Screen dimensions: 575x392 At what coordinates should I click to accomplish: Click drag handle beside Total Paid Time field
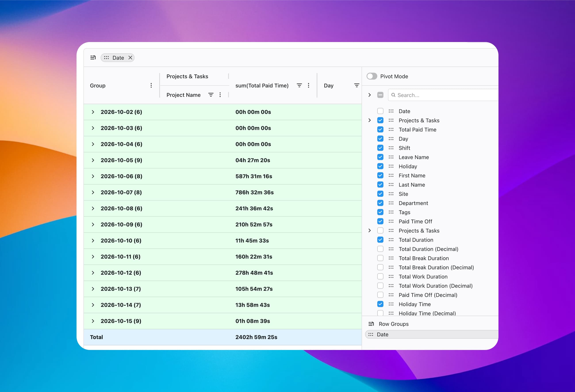[391, 129]
